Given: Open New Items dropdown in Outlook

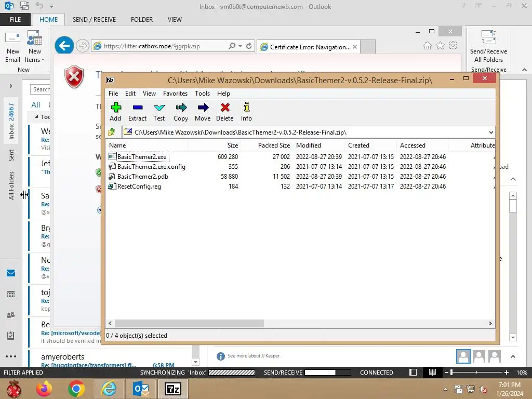Looking at the screenshot, I should point(35,47).
